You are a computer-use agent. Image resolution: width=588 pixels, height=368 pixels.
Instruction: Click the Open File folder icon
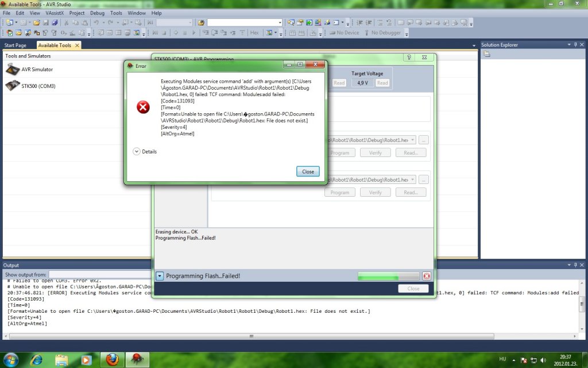[36, 22]
